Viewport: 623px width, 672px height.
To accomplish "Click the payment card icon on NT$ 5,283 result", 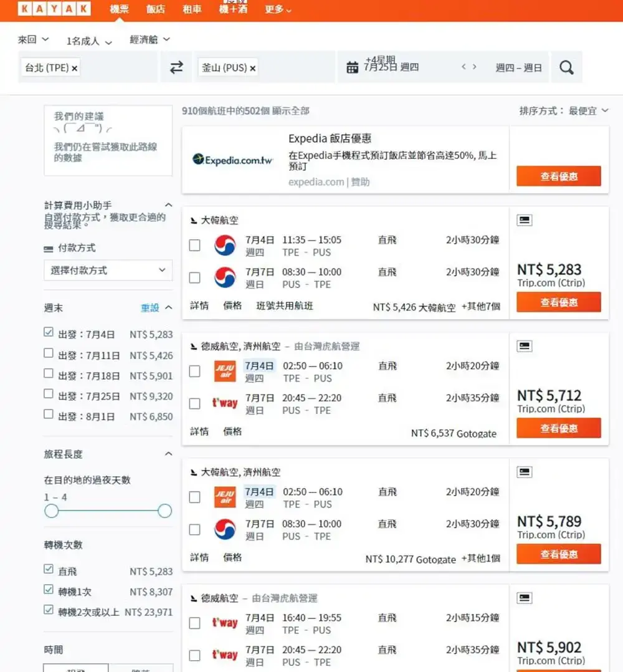I will [524, 220].
